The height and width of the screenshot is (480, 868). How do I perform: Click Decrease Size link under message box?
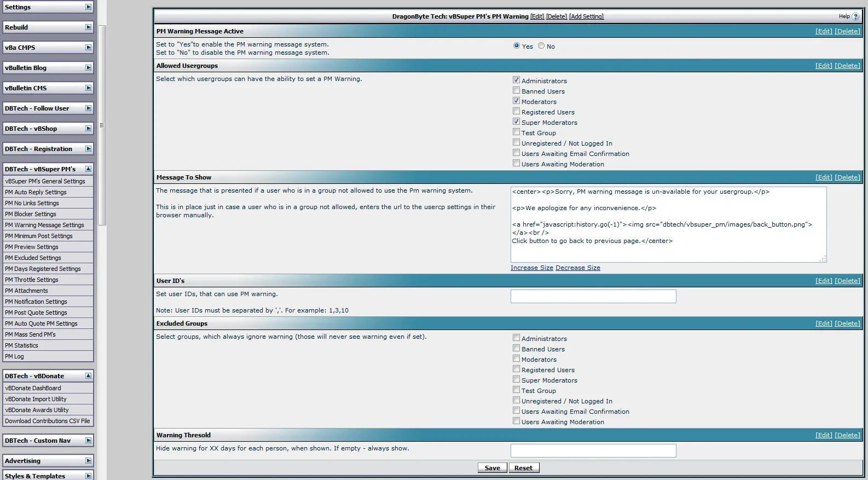(x=578, y=268)
